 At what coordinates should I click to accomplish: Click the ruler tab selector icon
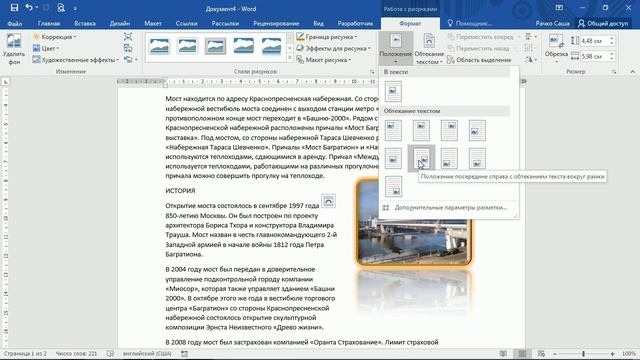click(x=5, y=82)
